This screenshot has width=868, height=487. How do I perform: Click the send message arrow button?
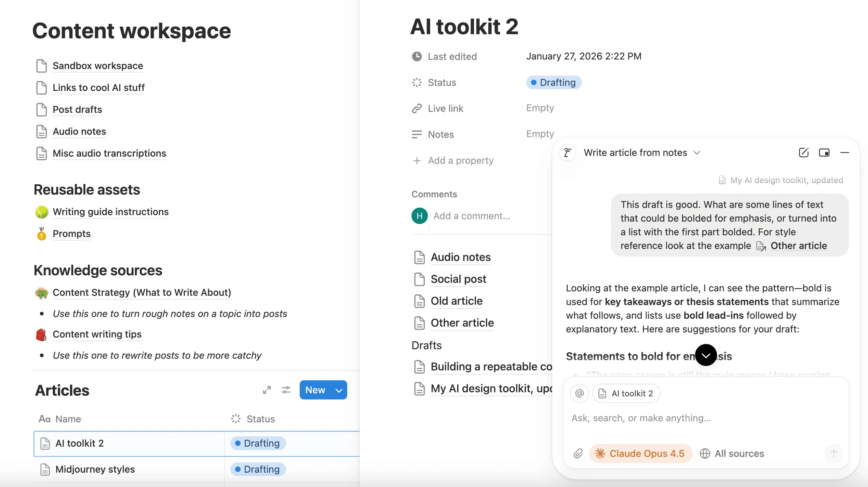[833, 453]
